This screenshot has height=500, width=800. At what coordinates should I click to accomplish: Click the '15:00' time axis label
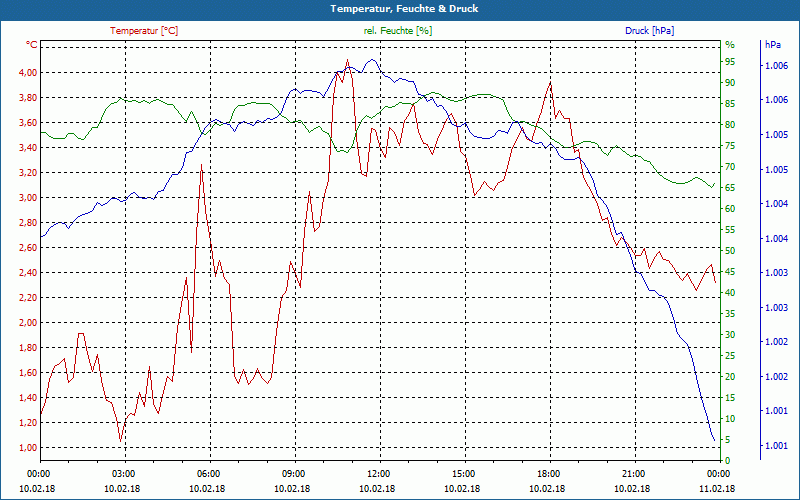(x=463, y=473)
